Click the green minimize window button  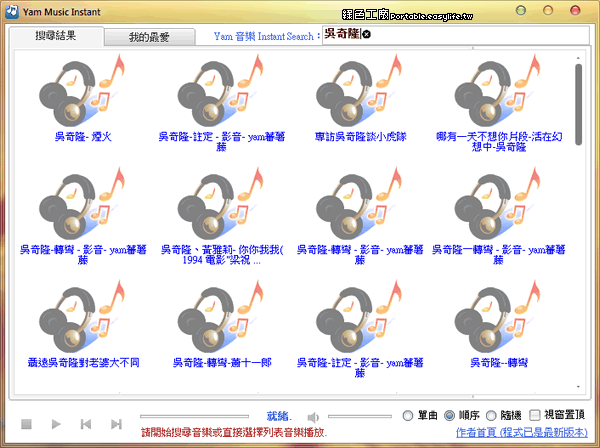pos(520,10)
